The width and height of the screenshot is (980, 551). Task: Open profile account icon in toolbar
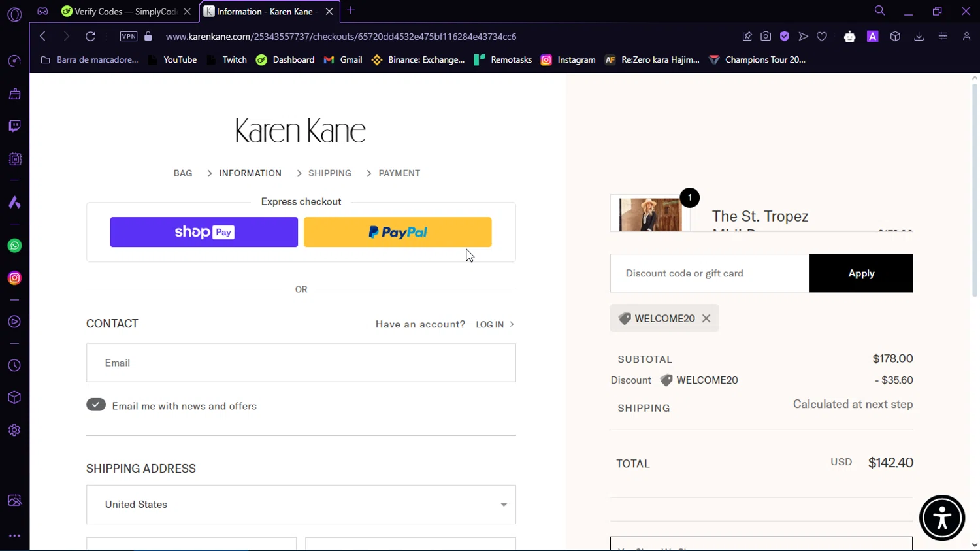tap(966, 37)
